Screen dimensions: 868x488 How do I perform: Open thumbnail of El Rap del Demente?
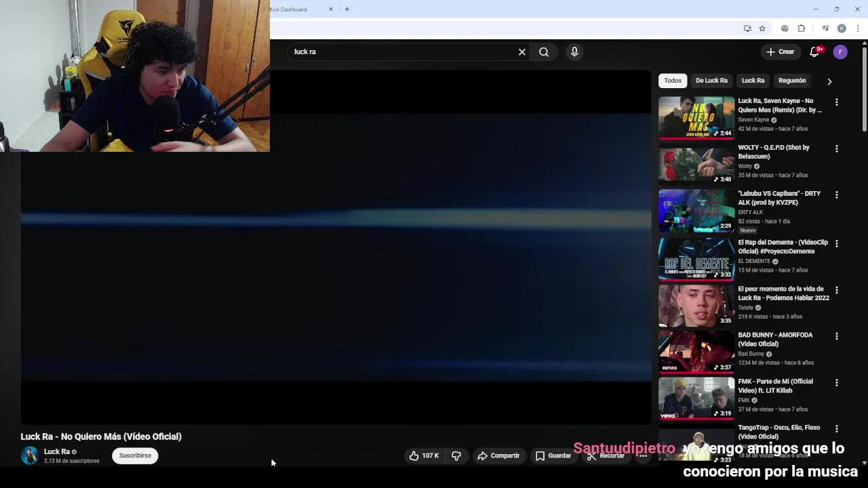click(x=696, y=259)
